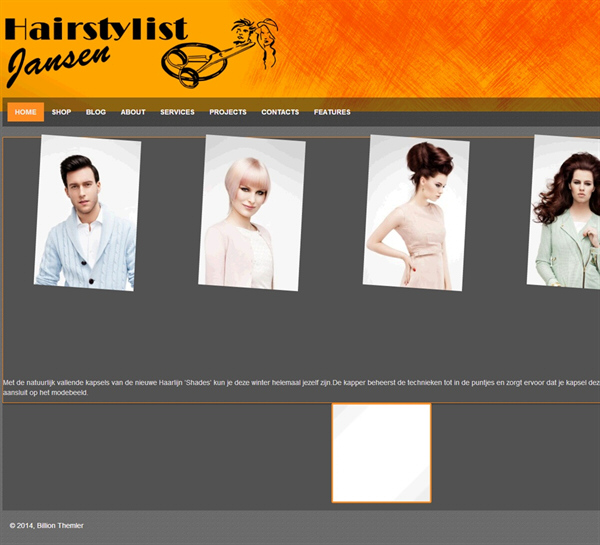Open the HOME menu item
This screenshot has height=545, width=600.
point(26,112)
